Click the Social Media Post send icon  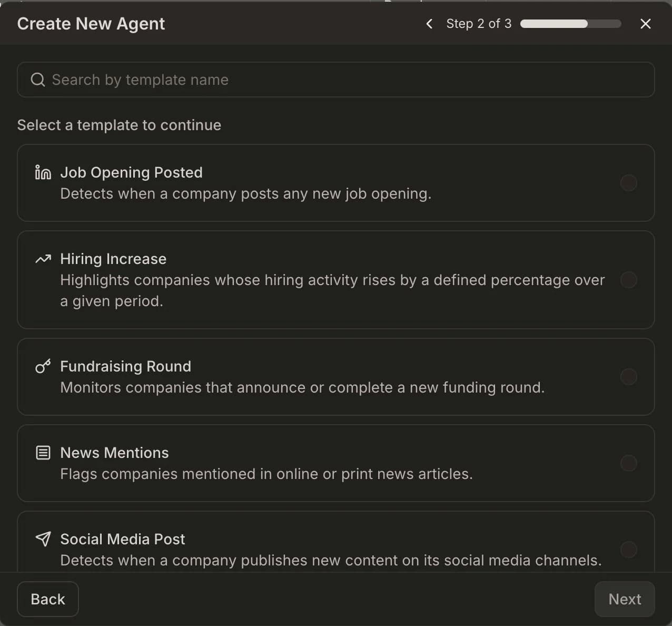coord(43,539)
